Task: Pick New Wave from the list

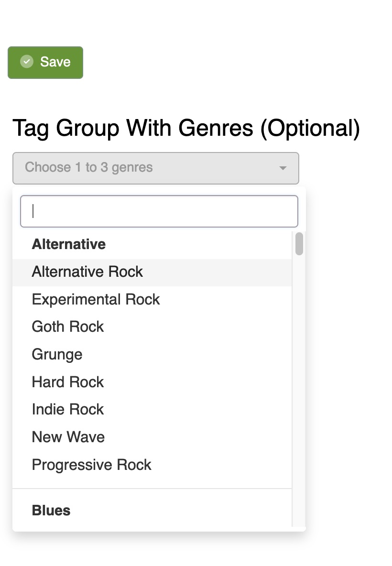Action: click(68, 437)
